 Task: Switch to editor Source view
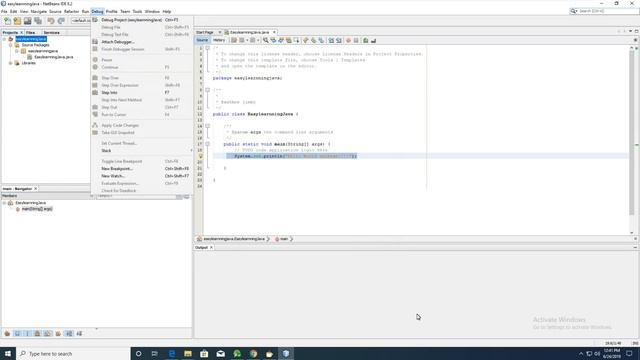tap(202, 40)
